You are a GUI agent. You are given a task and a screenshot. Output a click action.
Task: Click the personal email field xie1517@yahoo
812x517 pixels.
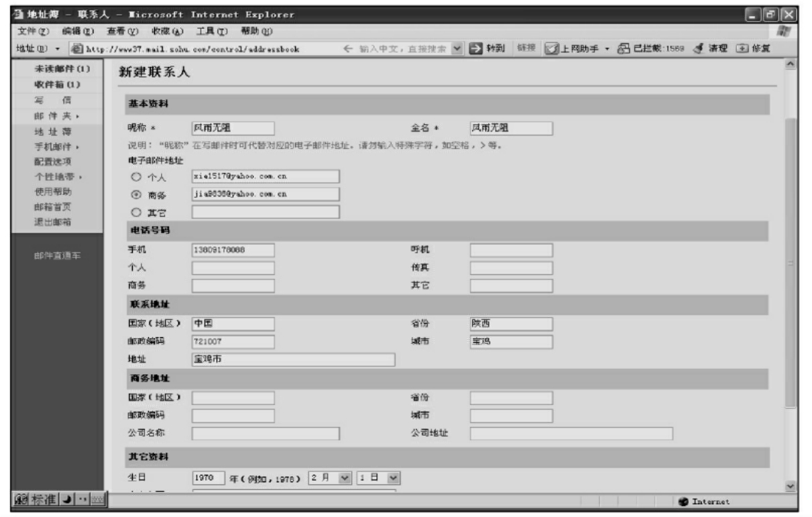pos(266,176)
